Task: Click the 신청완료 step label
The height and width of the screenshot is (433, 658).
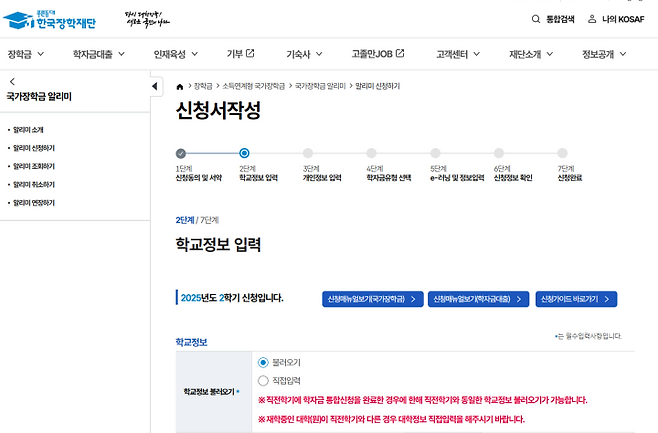Action: point(570,178)
